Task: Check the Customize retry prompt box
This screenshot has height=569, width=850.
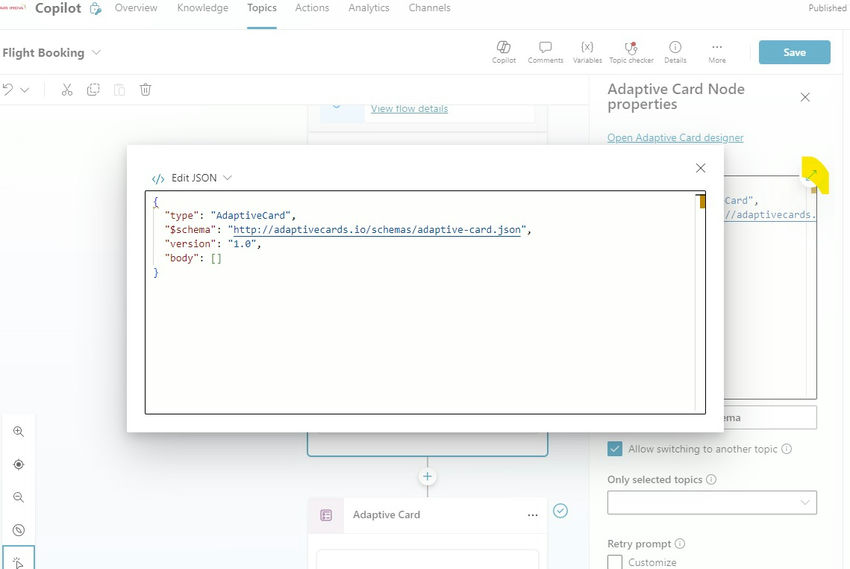Action: (615, 562)
